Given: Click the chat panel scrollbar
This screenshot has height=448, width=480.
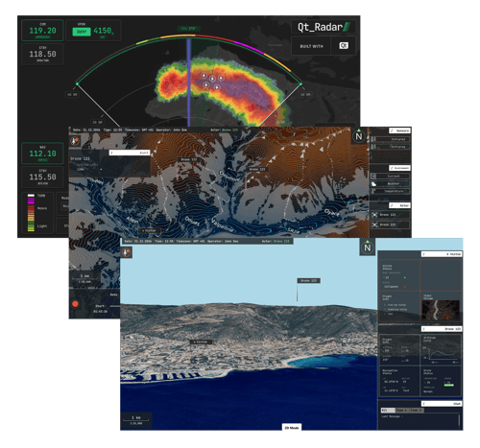Looking at the screenshot, I should point(459,420).
